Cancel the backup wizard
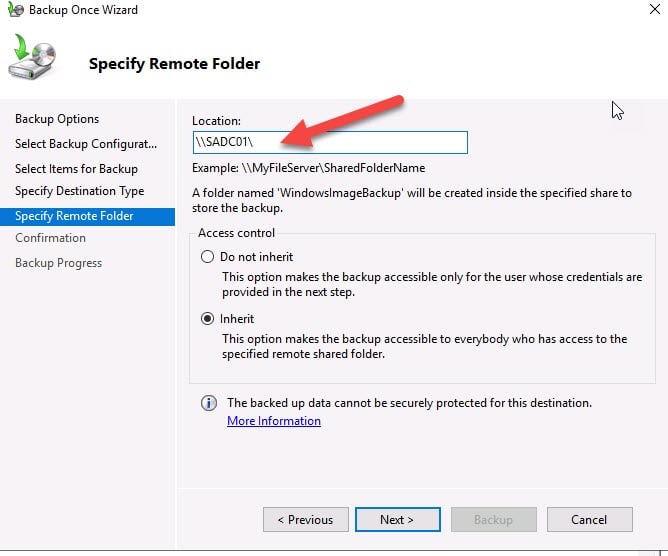Image resolution: width=668 pixels, height=556 pixels. click(x=589, y=520)
